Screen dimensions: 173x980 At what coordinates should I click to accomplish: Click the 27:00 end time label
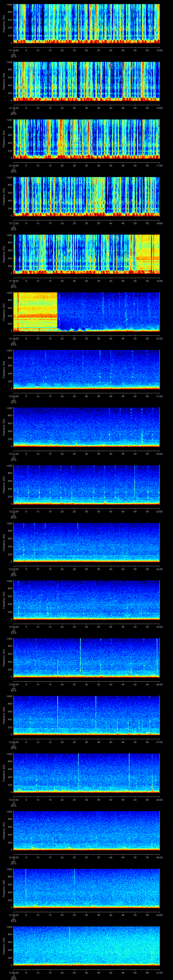(159, 742)
